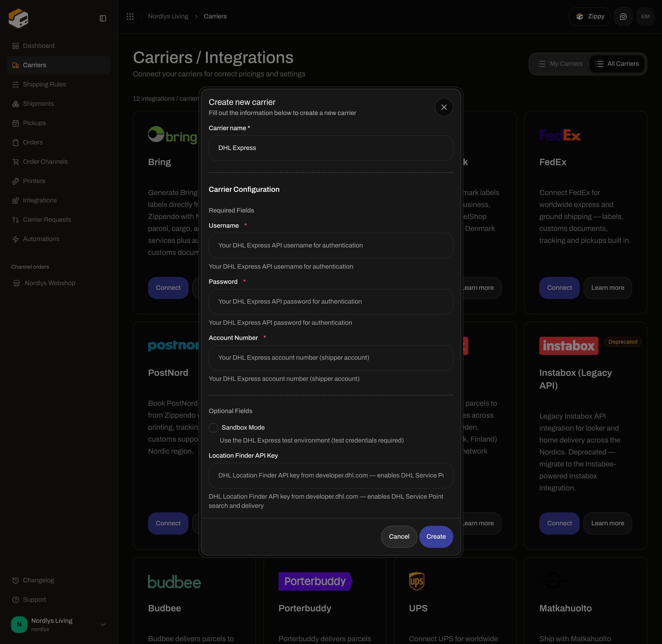Click Learn more on the Instabox card
Screen dimensions: 662x644
click(608, 523)
